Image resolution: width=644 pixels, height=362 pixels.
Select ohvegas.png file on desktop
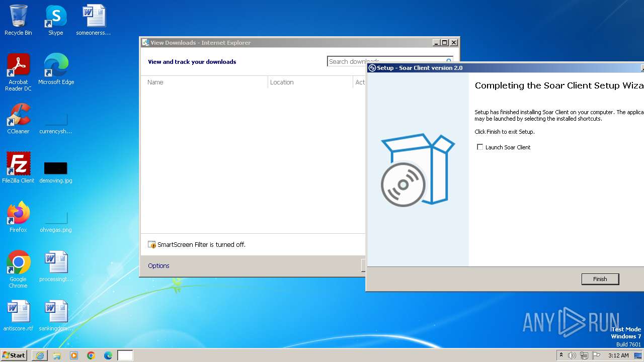tap(56, 221)
